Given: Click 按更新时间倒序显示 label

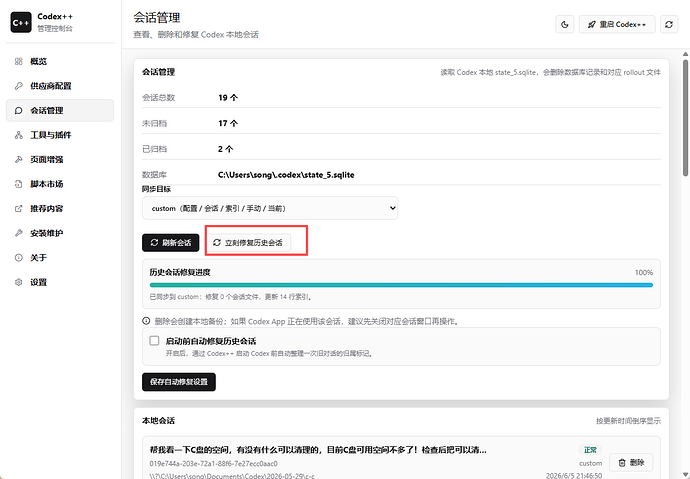Looking at the screenshot, I should (628, 421).
